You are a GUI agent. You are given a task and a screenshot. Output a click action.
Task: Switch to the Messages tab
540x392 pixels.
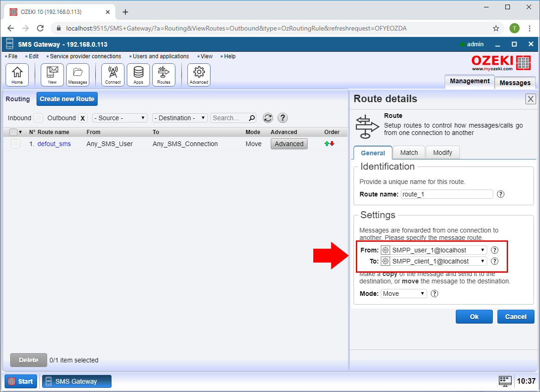(x=515, y=83)
